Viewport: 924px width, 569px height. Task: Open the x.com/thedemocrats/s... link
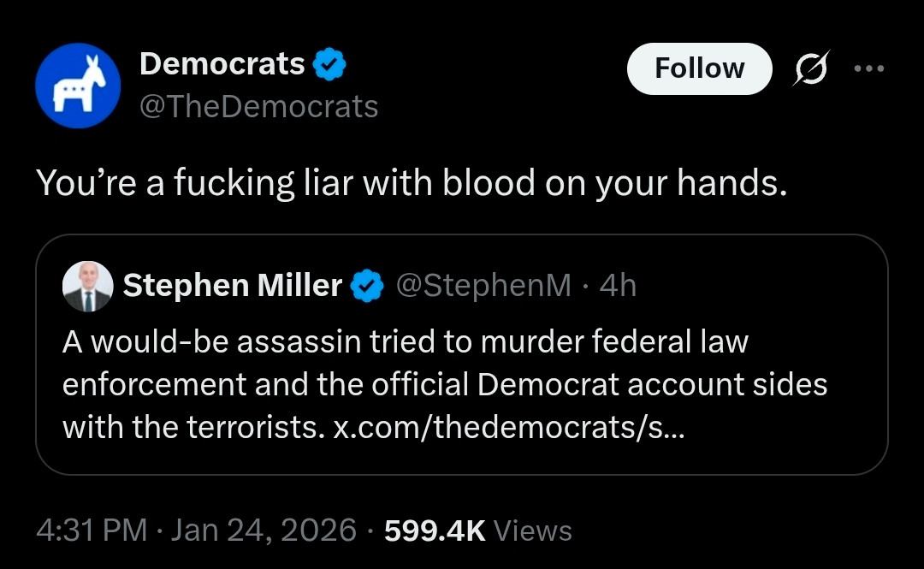pyautogui.click(x=508, y=426)
